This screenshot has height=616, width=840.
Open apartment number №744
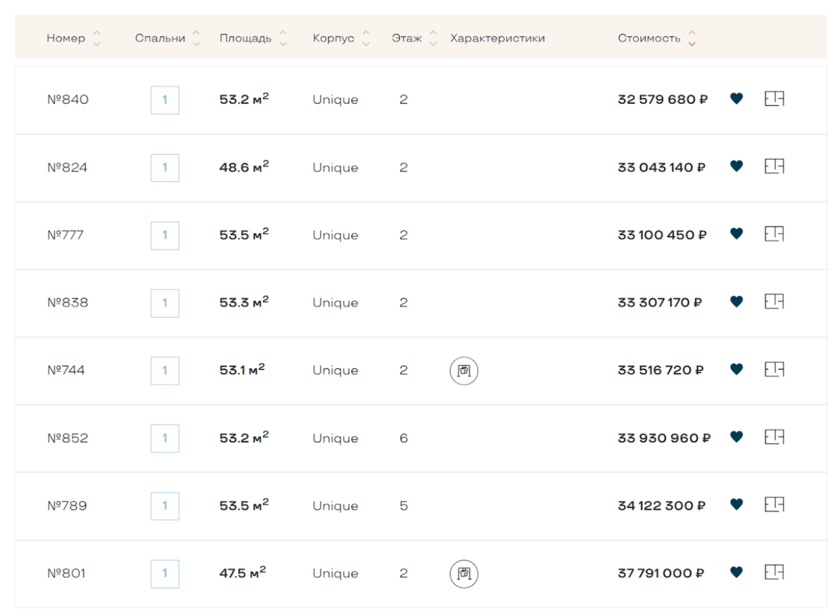(66, 370)
